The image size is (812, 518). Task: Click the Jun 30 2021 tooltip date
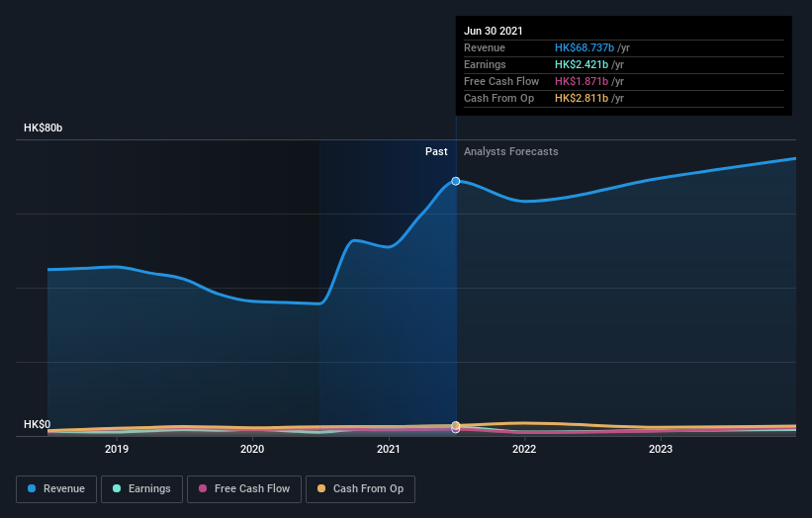coord(494,31)
